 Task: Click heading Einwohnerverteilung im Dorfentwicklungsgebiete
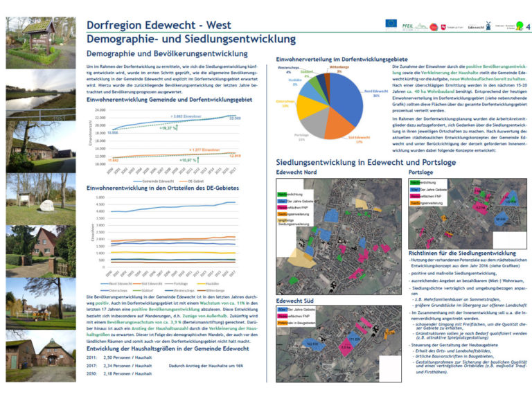342,60
